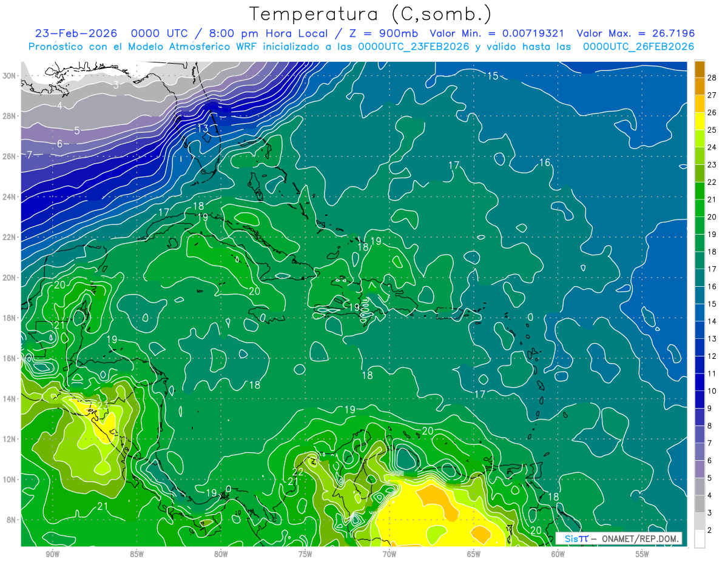The width and height of the screenshot is (728, 562).
Task: Click latitude axis label '14N'
Action: (x=10, y=398)
